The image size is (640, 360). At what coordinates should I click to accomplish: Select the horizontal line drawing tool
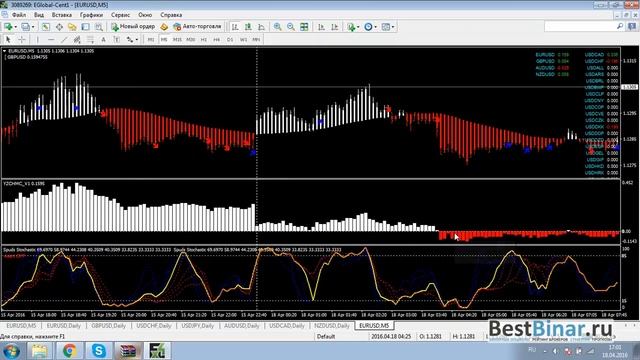point(51,40)
